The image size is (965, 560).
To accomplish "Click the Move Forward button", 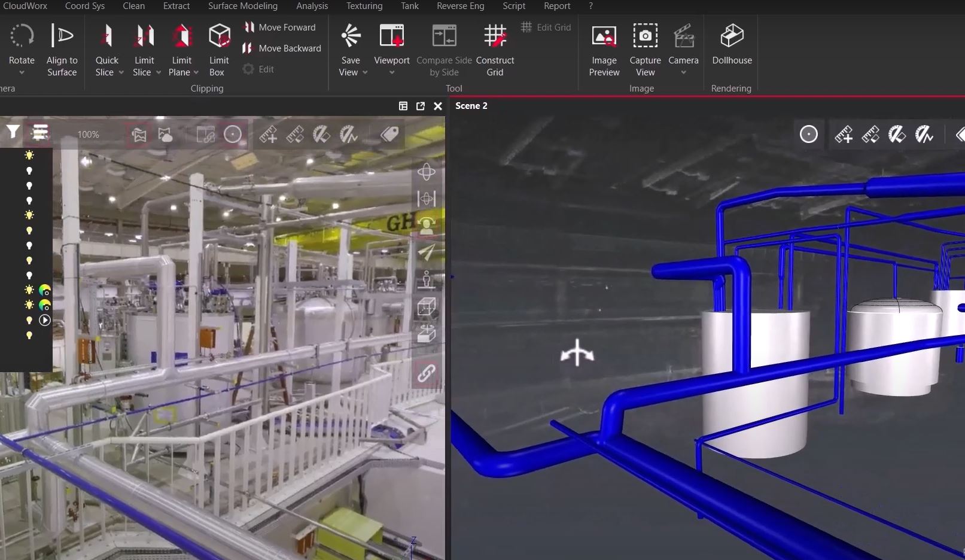I will (x=280, y=28).
